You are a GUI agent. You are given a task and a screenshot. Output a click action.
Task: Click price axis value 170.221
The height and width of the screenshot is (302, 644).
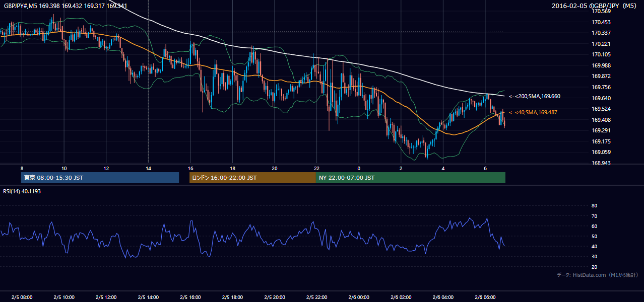(x=601, y=44)
